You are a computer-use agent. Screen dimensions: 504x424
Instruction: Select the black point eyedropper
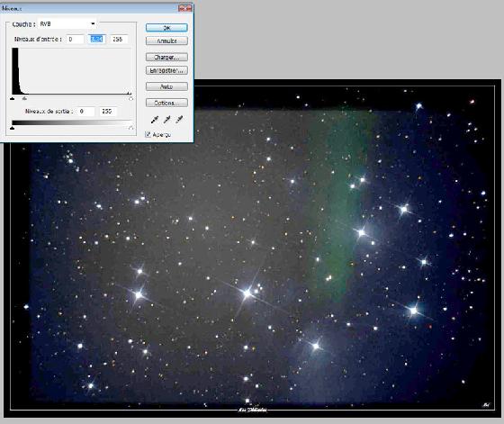(155, 120)
